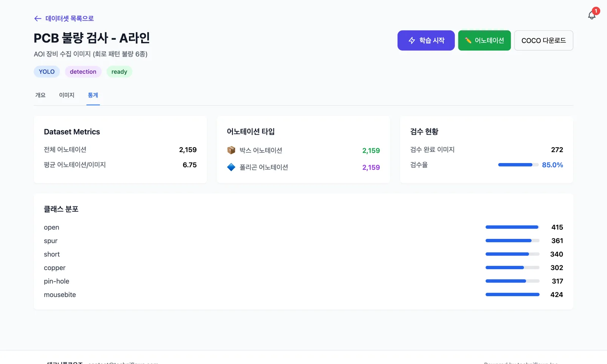Click the box annotation package icon
This screenshot has height=364, width=607.
coord(231,150)
